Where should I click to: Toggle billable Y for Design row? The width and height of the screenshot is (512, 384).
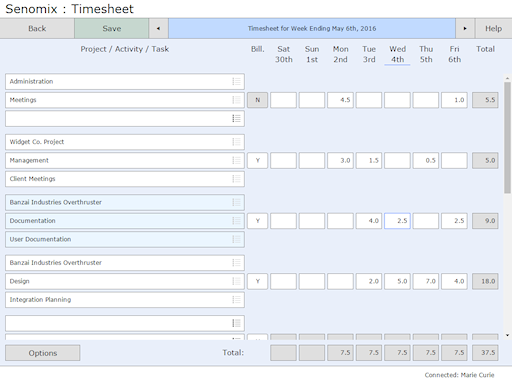[x=257, y=281]
